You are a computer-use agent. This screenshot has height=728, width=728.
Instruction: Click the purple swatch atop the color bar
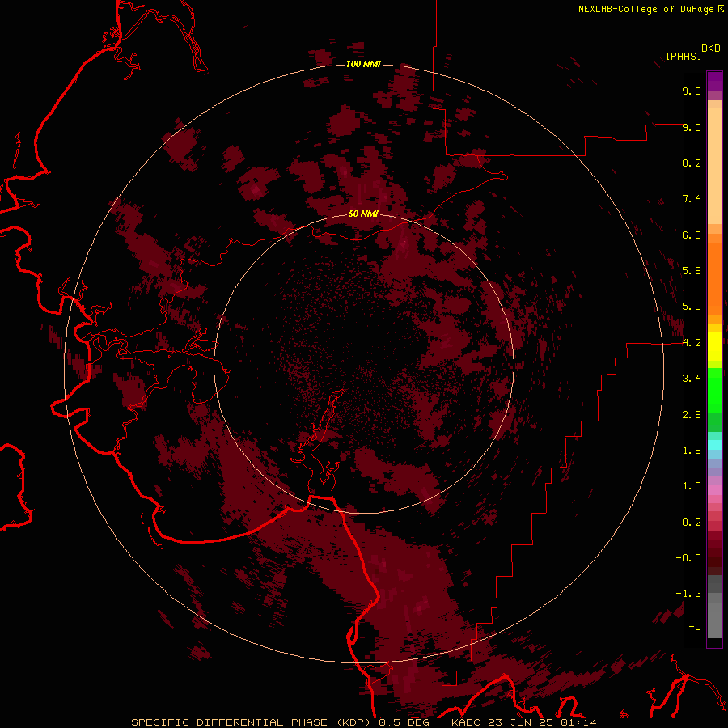pyautogui.click(x=714, y=81)
